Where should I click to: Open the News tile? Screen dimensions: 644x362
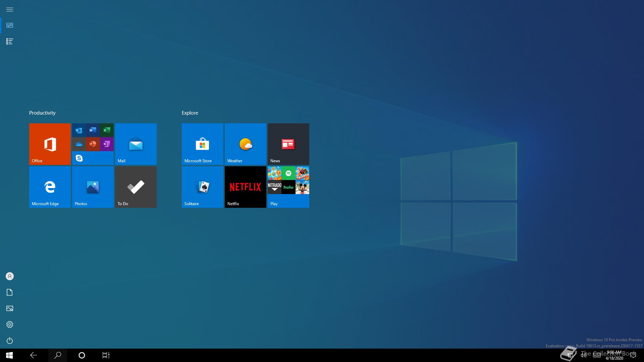click(x=288, y=144)
